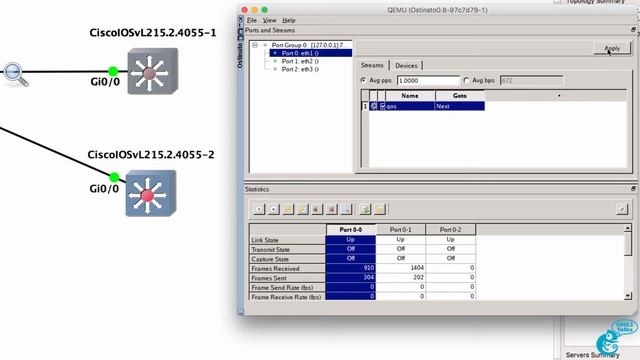Click Start Transmit icon in Statistics toolbar
The image size is (640, 360).
click(x=259, y=209)
